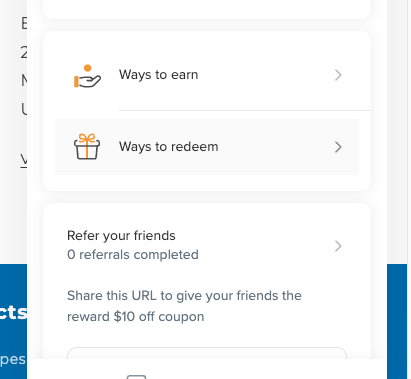Open the chevron beside Ways to earn
Image resolution: width=411 pixels, height=379 pixels.
[338, 75]
